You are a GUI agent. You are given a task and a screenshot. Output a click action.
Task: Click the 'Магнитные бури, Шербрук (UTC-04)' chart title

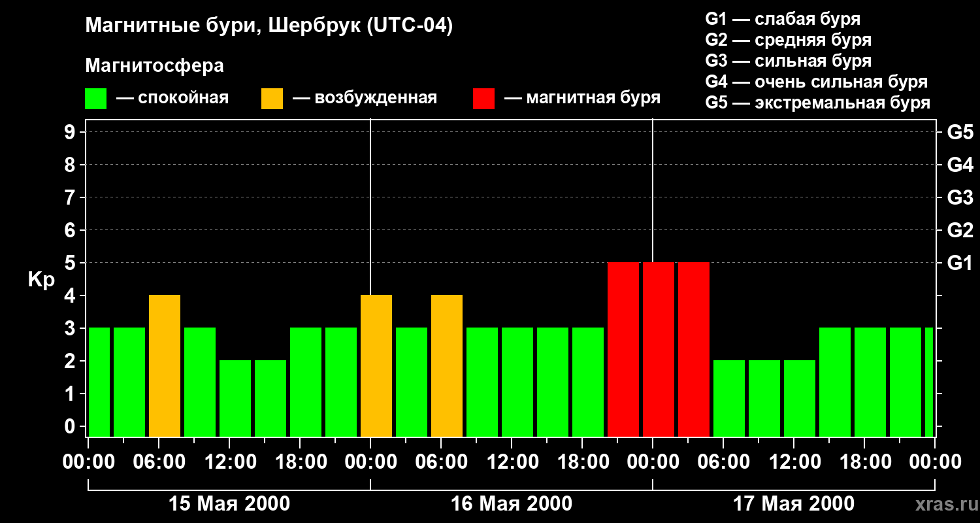click(269, 26)
